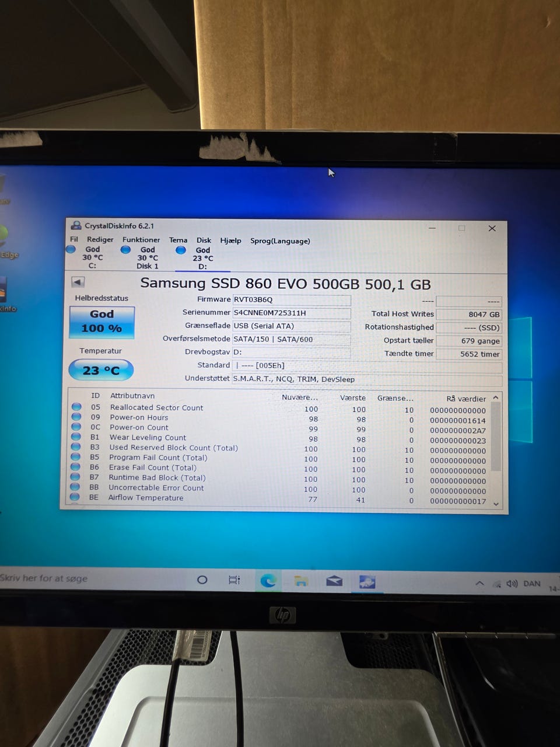This screenshot has height=747, width=560.
Task: Select the Power-on Hours attribute name
Action: click(x=139, y=417)
